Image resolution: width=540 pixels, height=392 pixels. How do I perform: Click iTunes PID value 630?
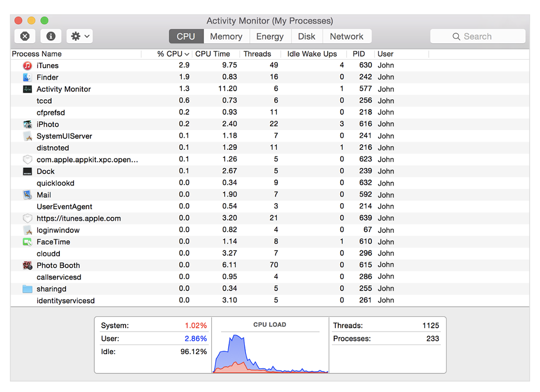click(365, 65)
